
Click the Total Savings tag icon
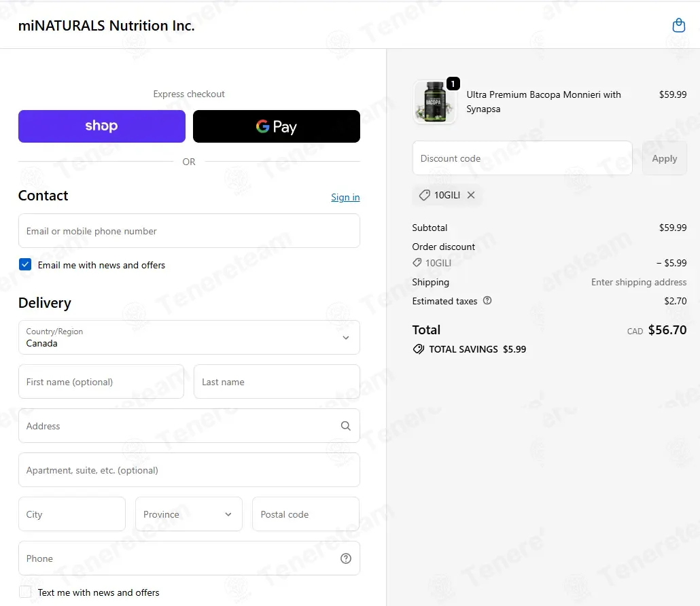click(419, 349)
